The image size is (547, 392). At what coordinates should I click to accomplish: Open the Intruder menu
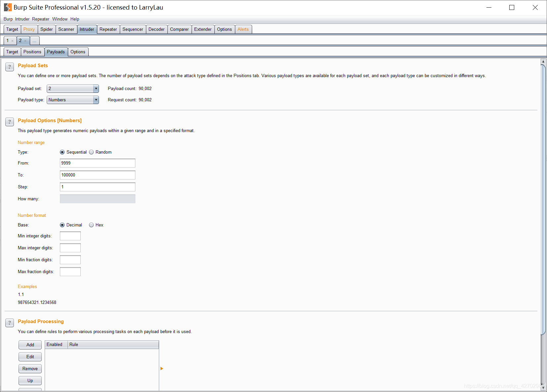(22, 19)
